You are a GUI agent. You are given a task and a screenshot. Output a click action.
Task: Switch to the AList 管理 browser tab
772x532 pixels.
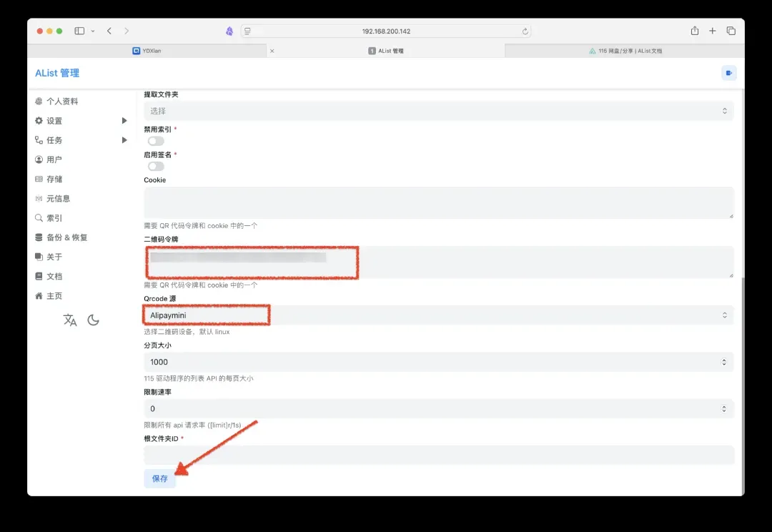[385, 51]
